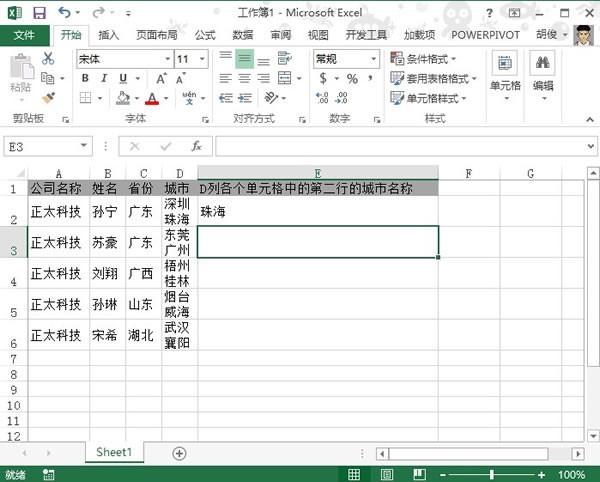Image resolution: width=600 pixels, height=482 pixels.
Task: Collapse the ribbon arrow
Action: [590, 120]
